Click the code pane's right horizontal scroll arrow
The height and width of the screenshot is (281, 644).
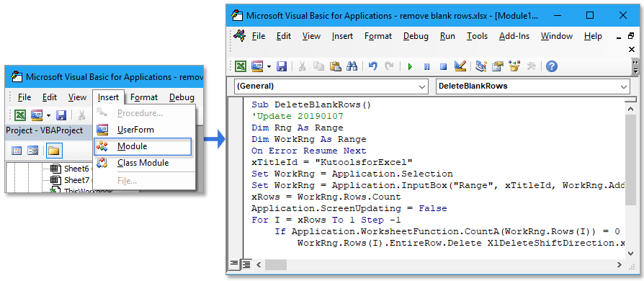(620, 264)
